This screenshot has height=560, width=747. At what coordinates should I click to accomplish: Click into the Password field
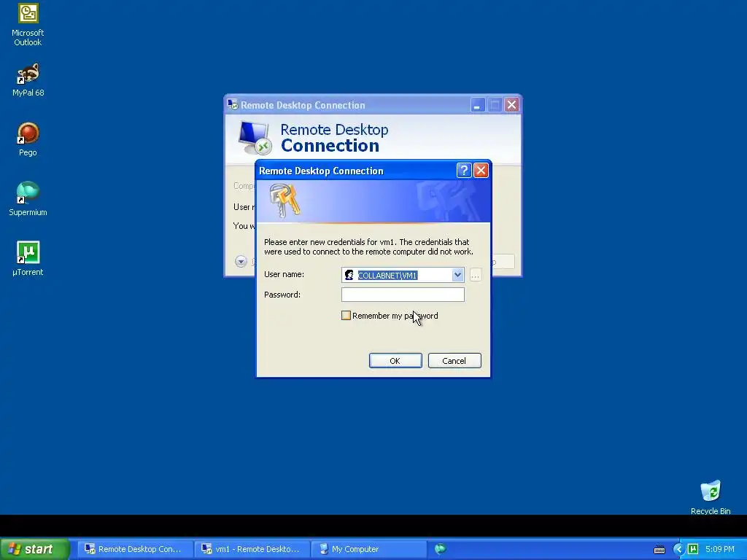pyautogui.click(x=403, y=295)
